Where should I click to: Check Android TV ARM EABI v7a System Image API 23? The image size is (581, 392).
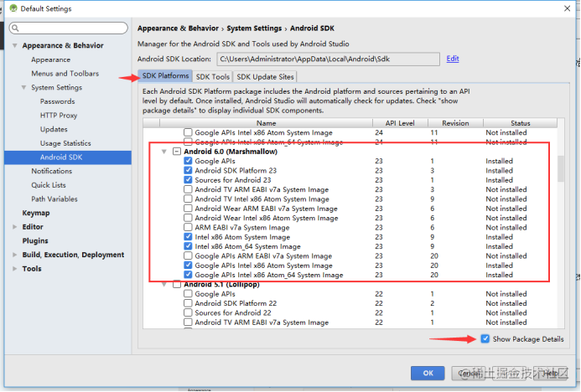pos(189,189)
